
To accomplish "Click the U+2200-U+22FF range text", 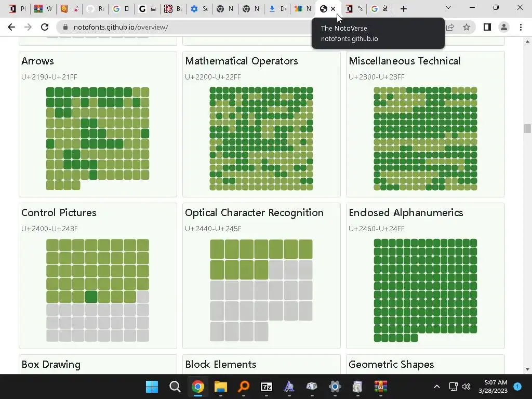I will pos(212,77).
